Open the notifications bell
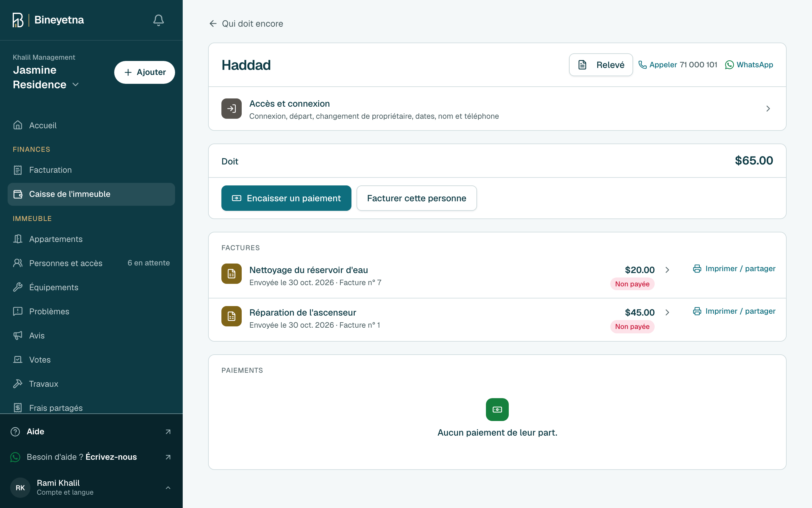Viewport: 812px width, 508px height. coord(158,20)
